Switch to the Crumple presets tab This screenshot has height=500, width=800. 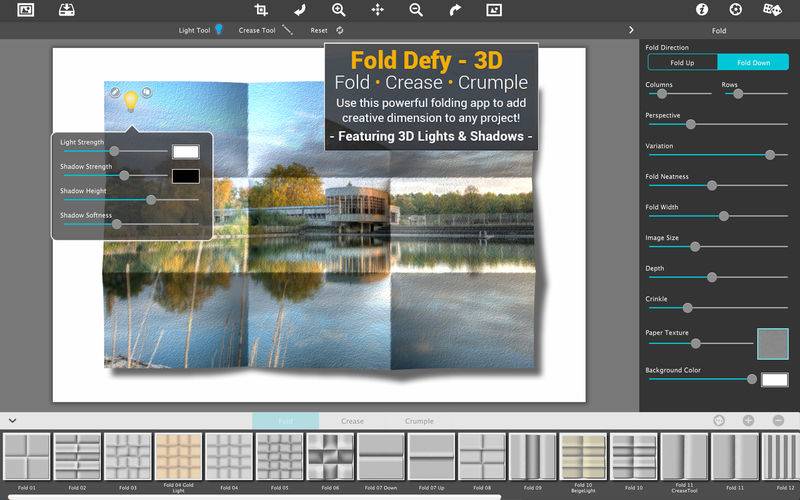pyautogui.click(x=419, y=421)
